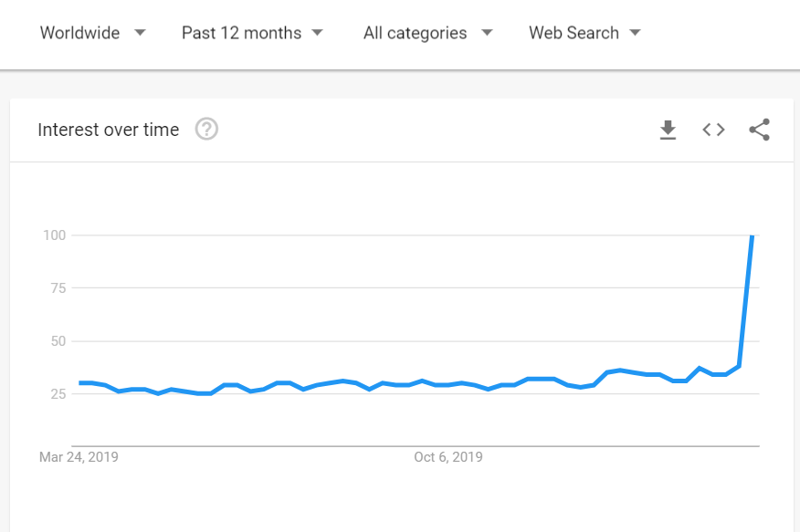Click the All categories dropdown arrow

point(487,33)
